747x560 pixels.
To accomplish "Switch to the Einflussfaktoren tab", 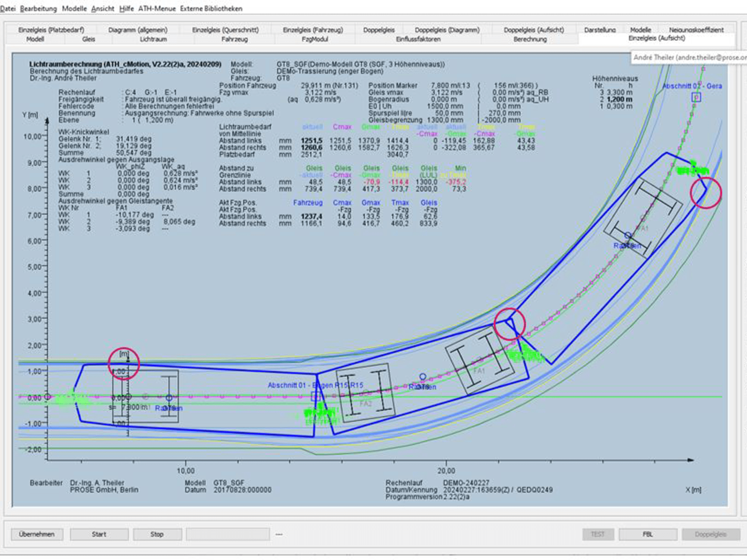I will (x=418, y=39).
